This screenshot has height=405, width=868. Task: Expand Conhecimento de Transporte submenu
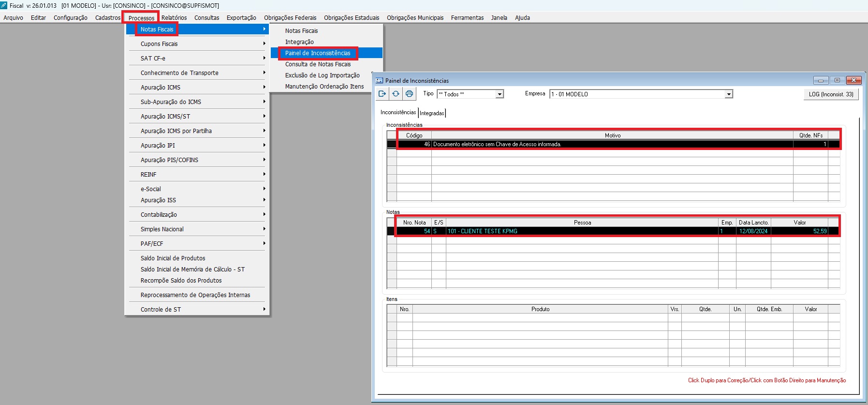(x=197, y=73)
